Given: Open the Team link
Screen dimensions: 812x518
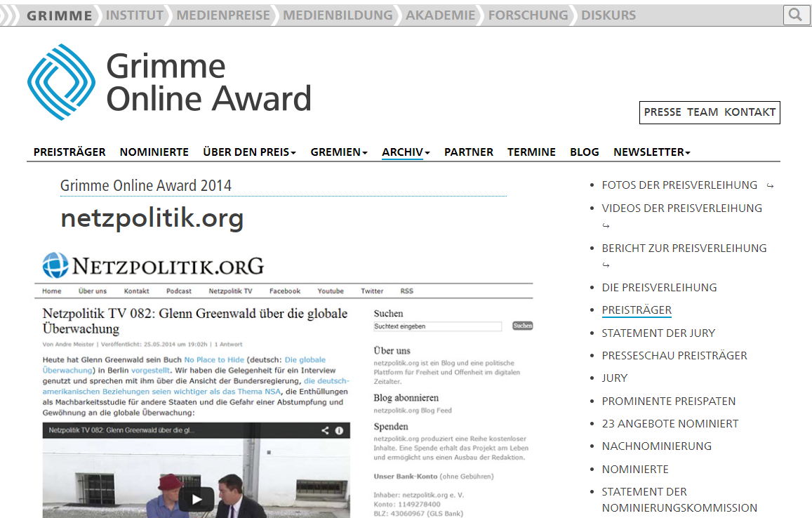Looking at the screenshot, I should (x=703, y=112).
